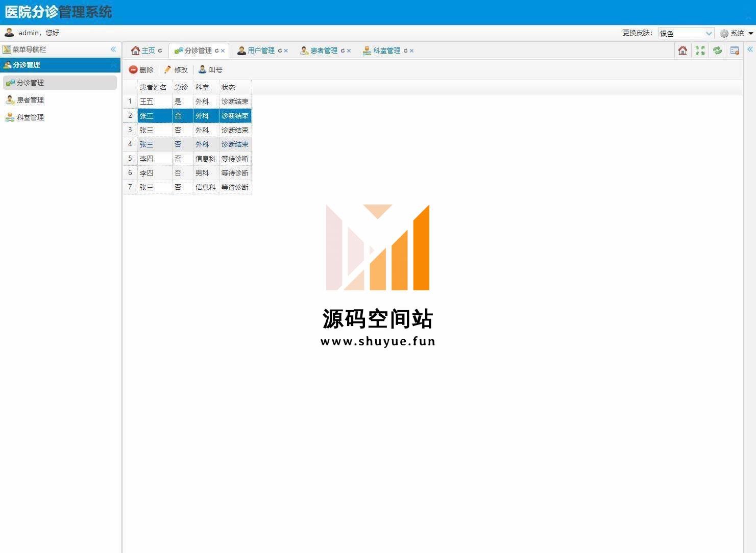The image size is (756, 553).
Task: Click the 等待诊断 status in row 5
Action: point(235,159)
